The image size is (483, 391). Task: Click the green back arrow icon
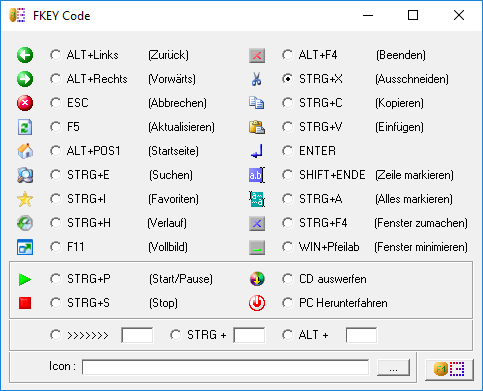click(x=25, y=55)
